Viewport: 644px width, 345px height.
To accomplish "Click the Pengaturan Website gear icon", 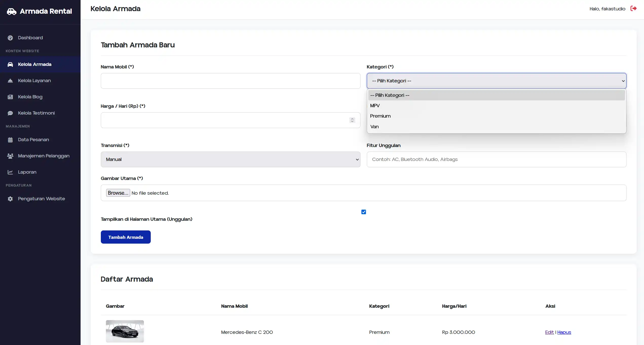I will 10,199.
